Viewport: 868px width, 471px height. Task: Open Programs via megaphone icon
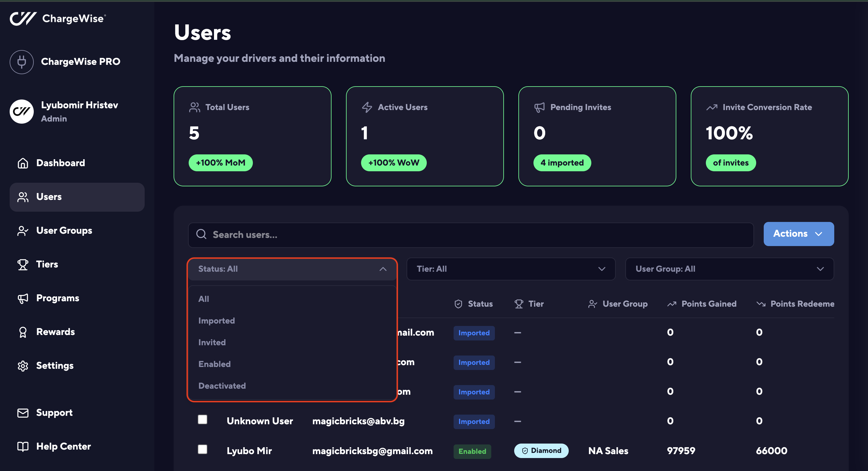(23, 299)
